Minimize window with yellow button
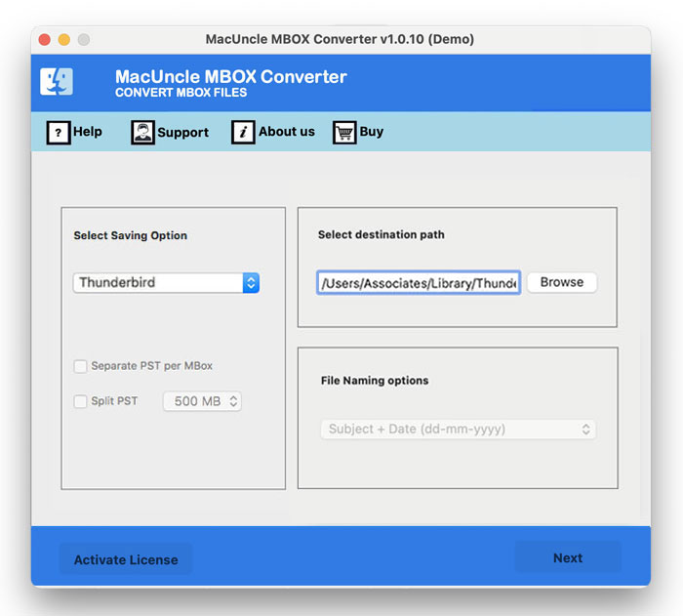The width and height of the screenshot is (683, 616). tap(64, 40)
